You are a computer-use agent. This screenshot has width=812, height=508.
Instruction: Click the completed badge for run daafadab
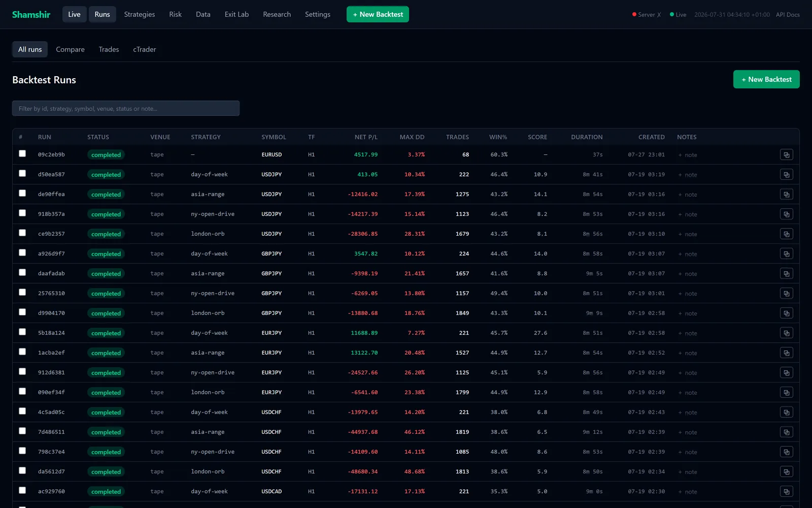(x=106, y=274)
